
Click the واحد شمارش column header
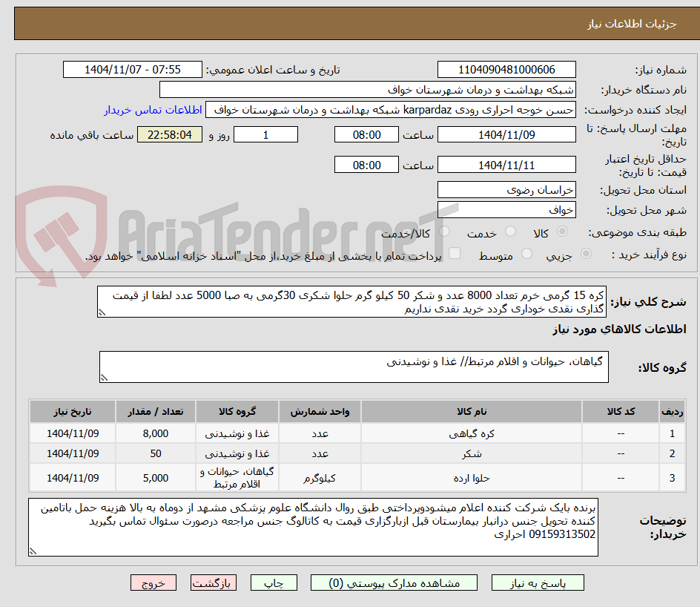click(320, 411)
